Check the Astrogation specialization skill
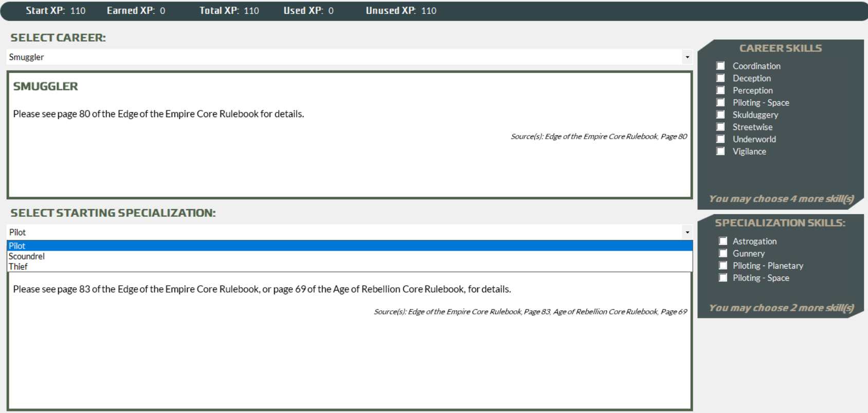Image resolution: width=868 pixels, height=413 pixels. pyautogui.click(x=723, y=241)
